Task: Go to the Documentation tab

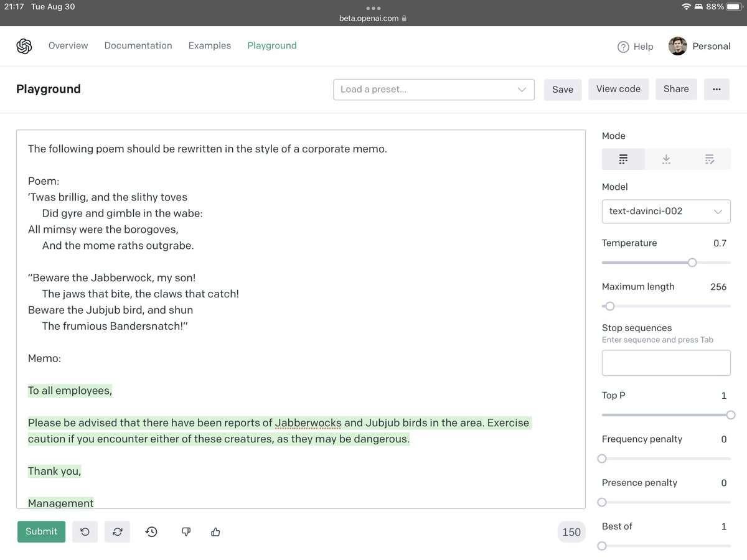Action: 138,45
